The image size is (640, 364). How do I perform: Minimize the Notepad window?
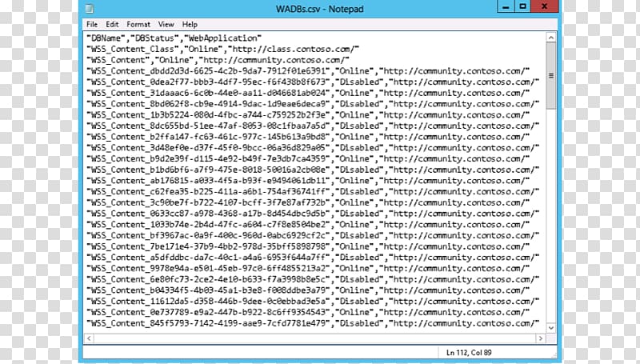point(506,6)
